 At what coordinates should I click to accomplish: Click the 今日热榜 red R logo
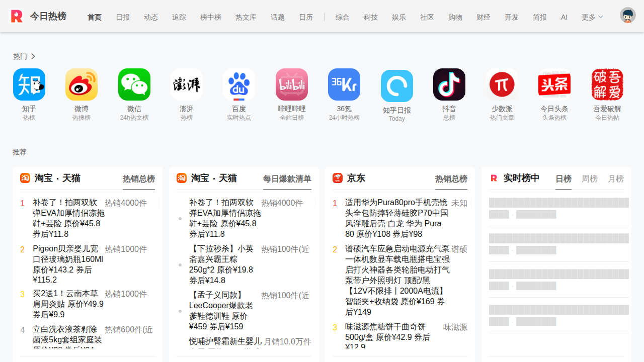click(x=17, y=16)
